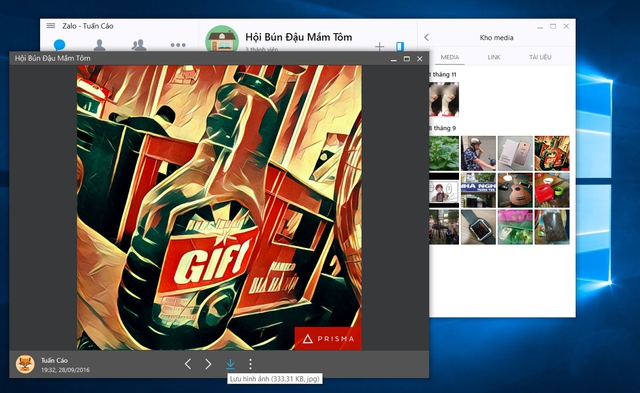Maximize the image viewer window
The image size is (640, 393).
(407, 59)
